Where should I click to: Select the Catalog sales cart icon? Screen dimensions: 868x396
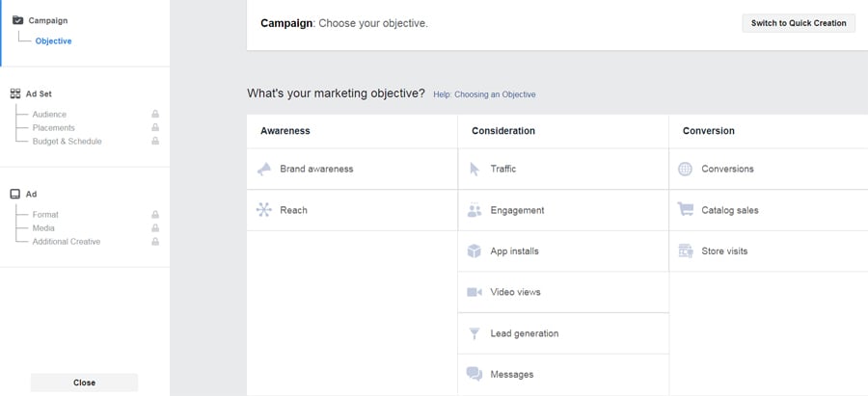686,209
